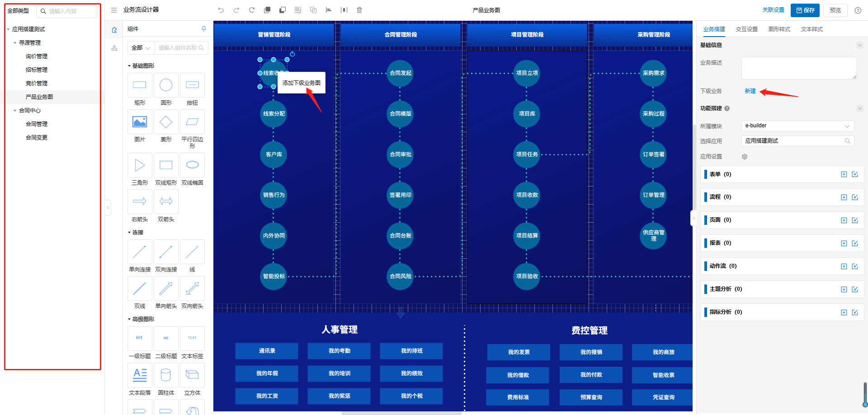Add a new 报表 with plus icon
This screenshot has height=415, width=868.
coord(844,243)
